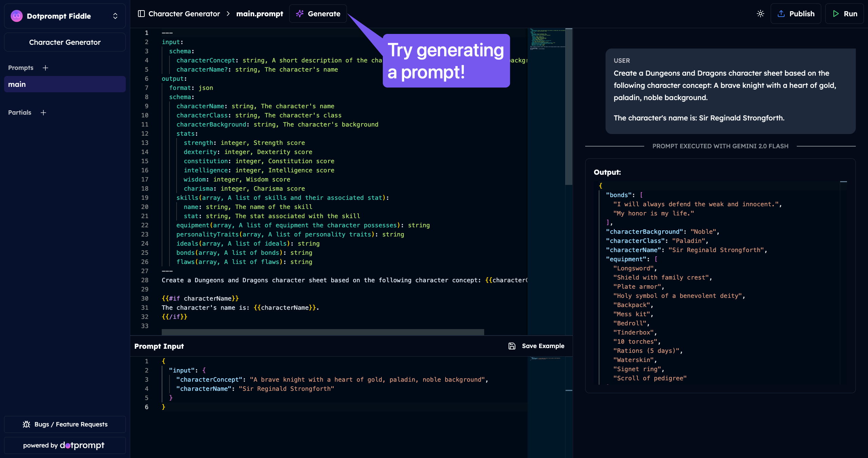Open the Dotprompt Fiddle project switcher chevrons
Image resolution: width=868 pixels, height=458 pixels.
[x=115, y=16]
